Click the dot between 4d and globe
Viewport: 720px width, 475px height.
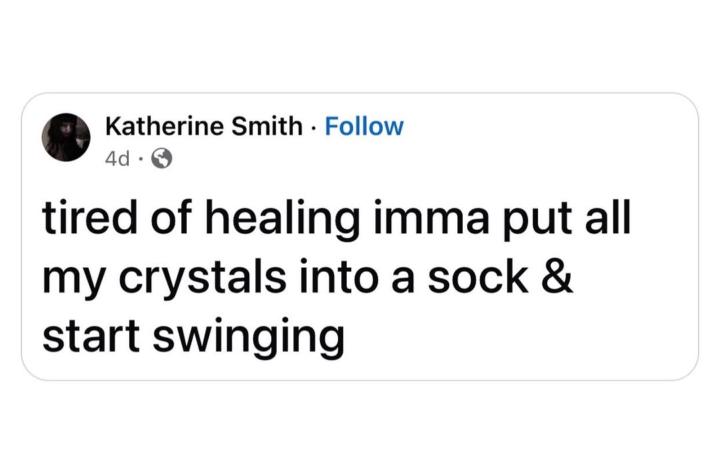point(141,159)
